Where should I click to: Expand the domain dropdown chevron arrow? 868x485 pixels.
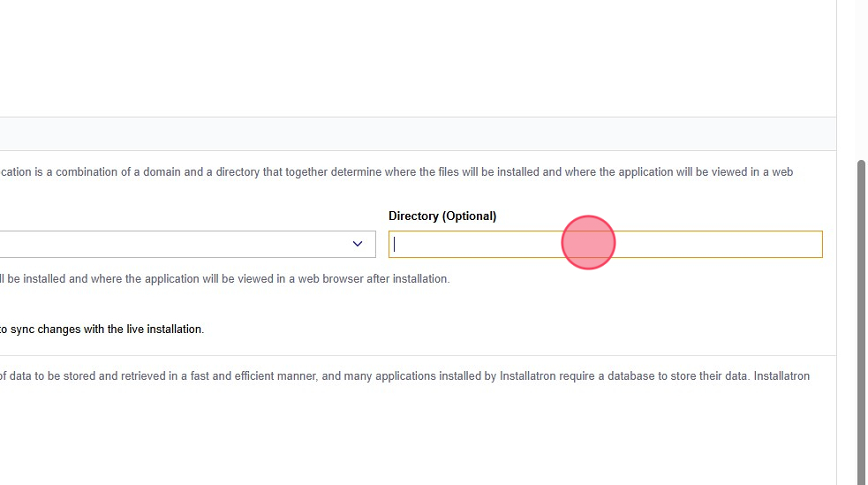click(358, 244)
